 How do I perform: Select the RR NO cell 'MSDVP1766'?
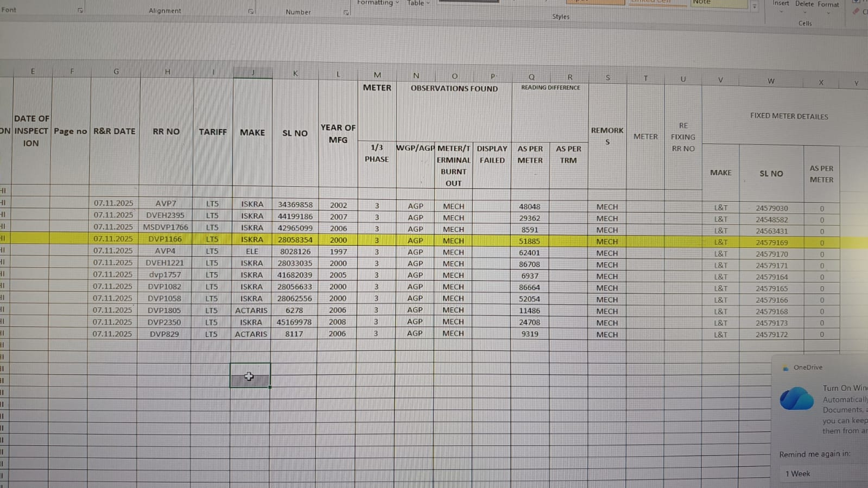coord(166,227)
